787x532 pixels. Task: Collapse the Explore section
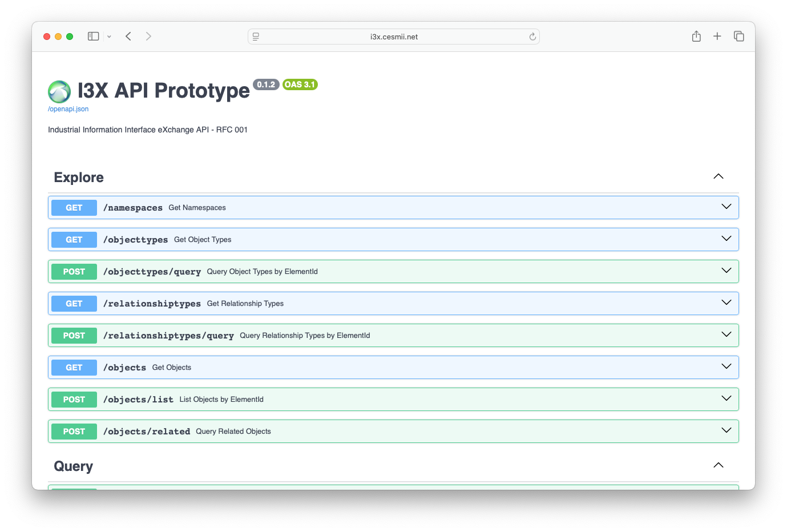[x=718, y=176]
